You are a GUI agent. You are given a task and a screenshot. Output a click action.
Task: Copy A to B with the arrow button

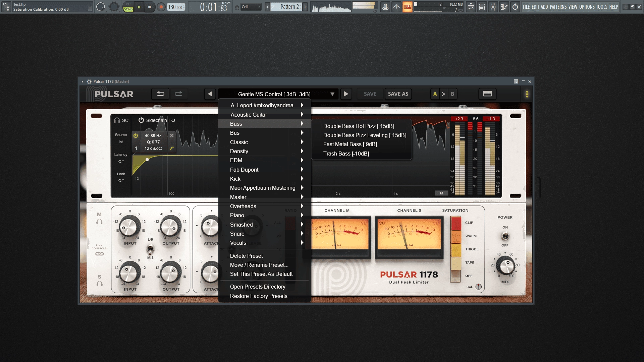(x=443, y=94)
